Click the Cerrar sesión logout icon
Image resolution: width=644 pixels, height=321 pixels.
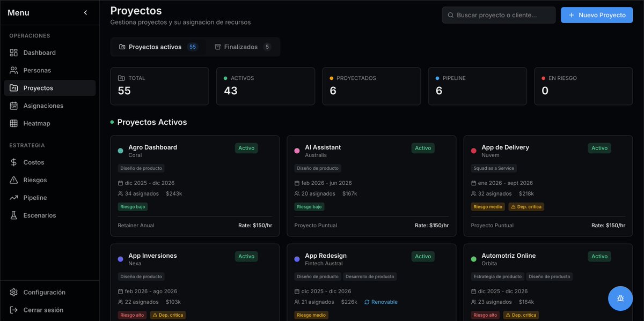[14, 310]
